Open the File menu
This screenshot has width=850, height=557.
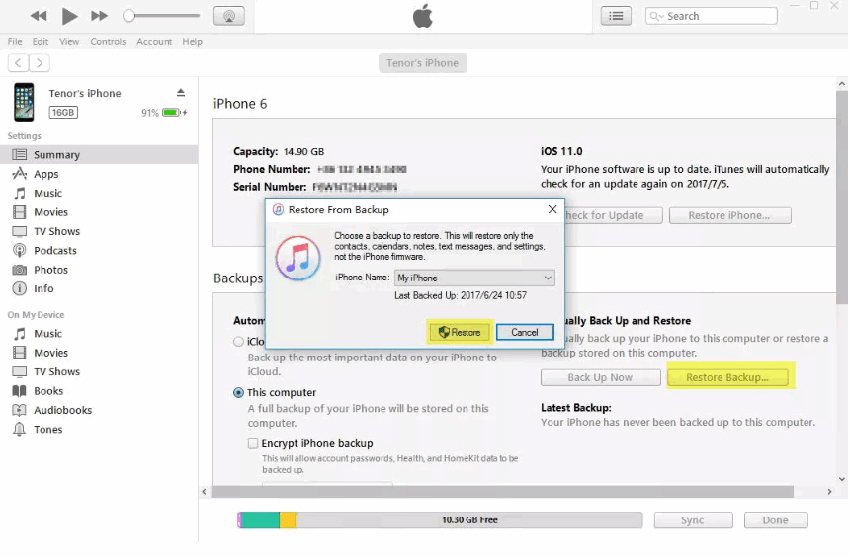(x=15, y=42)
